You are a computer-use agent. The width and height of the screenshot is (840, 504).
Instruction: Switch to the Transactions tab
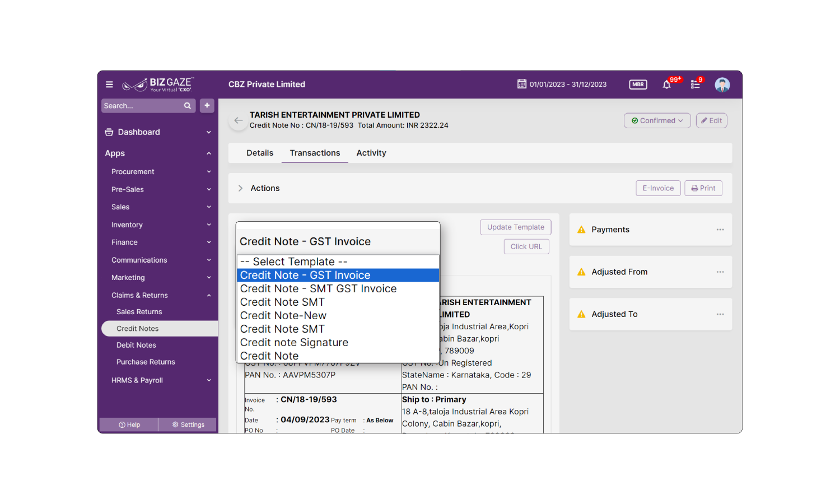point(315,153)
